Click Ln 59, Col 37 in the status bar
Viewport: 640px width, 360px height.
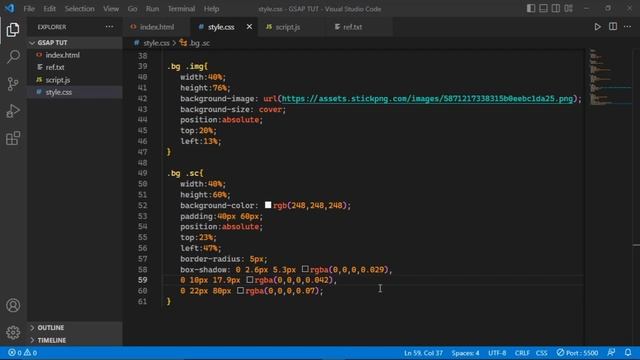coord(423,353)
